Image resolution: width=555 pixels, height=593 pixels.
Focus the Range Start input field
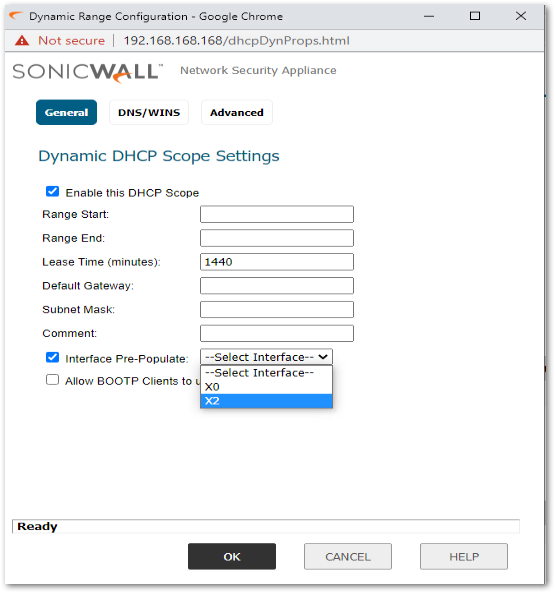pos(277,214)
